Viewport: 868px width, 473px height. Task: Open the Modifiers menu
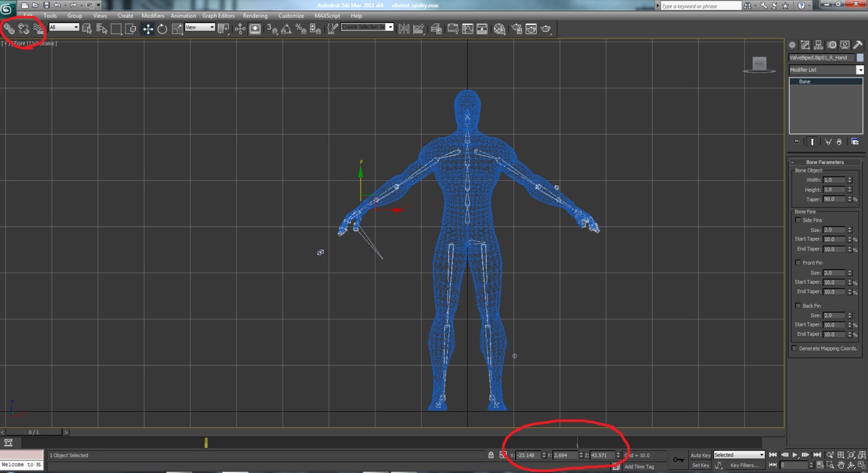153,16
